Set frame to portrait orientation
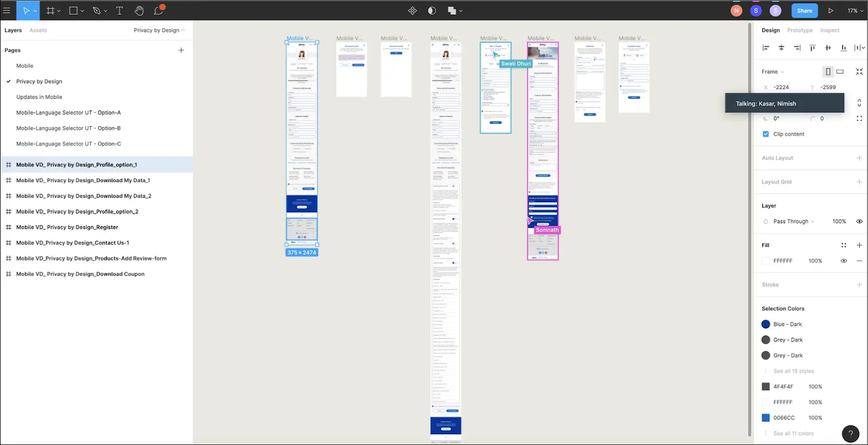868x445 pixels. [828, 72]
